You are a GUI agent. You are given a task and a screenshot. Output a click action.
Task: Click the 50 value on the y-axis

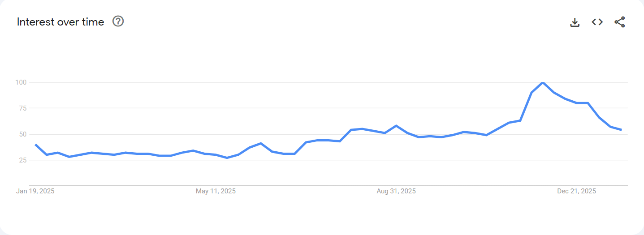click(22, 134)
